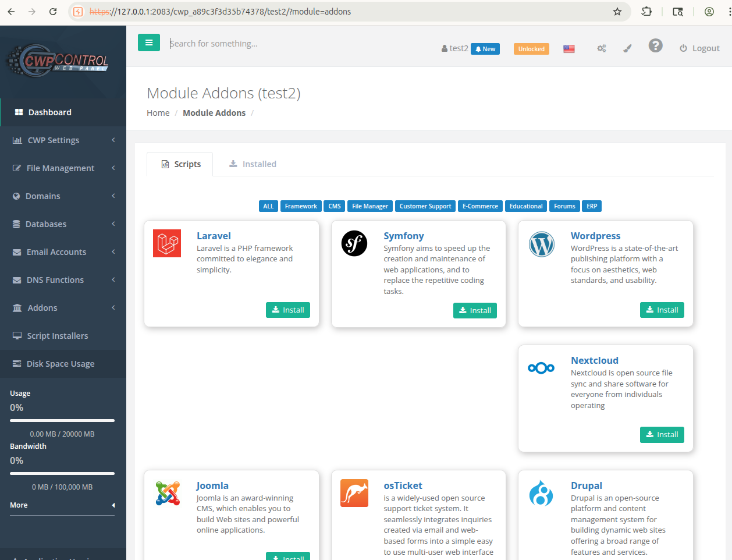
Task: Filter scripts by E-Commerce category
Action: tap(480, 206)
